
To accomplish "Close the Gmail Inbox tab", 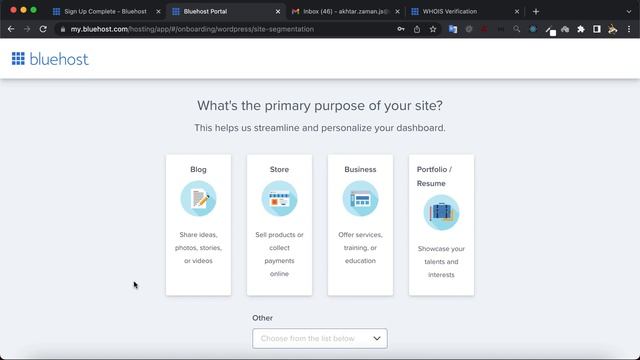I will 397,11.
